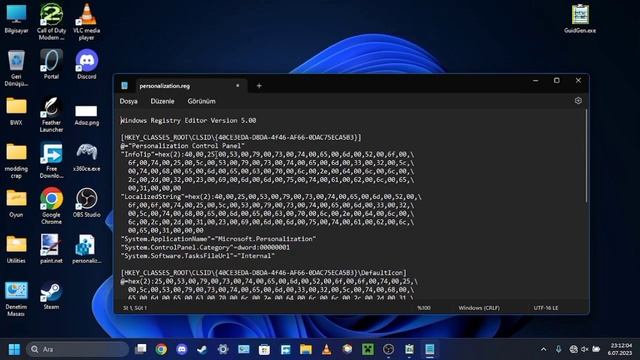This screenshot has width=640, height=360.
Task: Open VLC cone icon in taskbar
Action: click(327, 349)
